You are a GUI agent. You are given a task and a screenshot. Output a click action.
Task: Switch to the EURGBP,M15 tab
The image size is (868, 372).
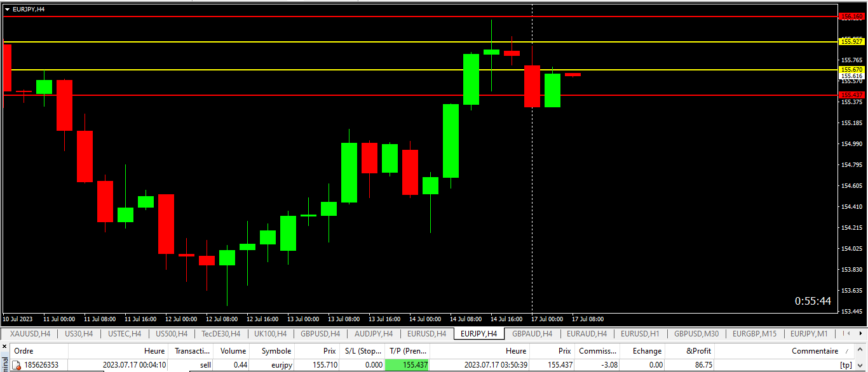coord(754,333)
